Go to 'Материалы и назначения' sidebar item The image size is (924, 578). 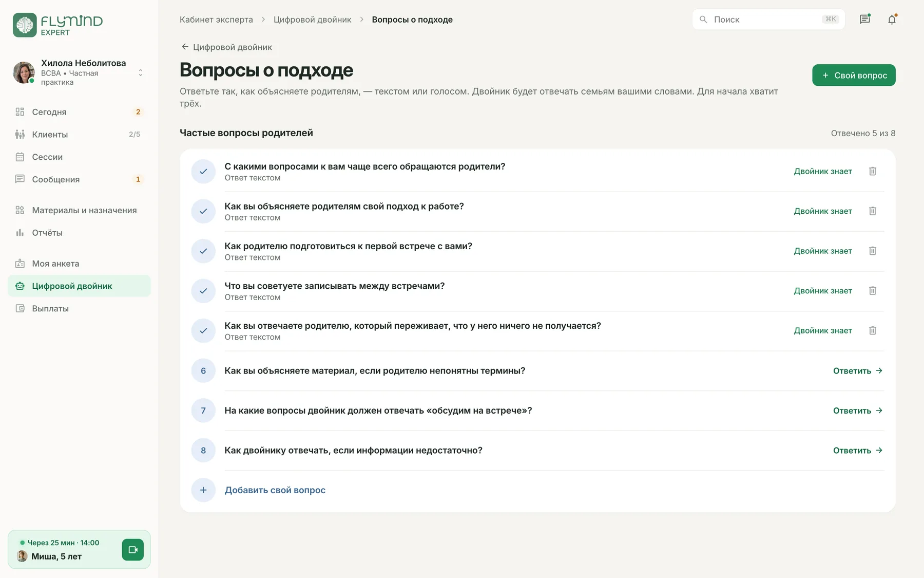[x=79, y=210]
